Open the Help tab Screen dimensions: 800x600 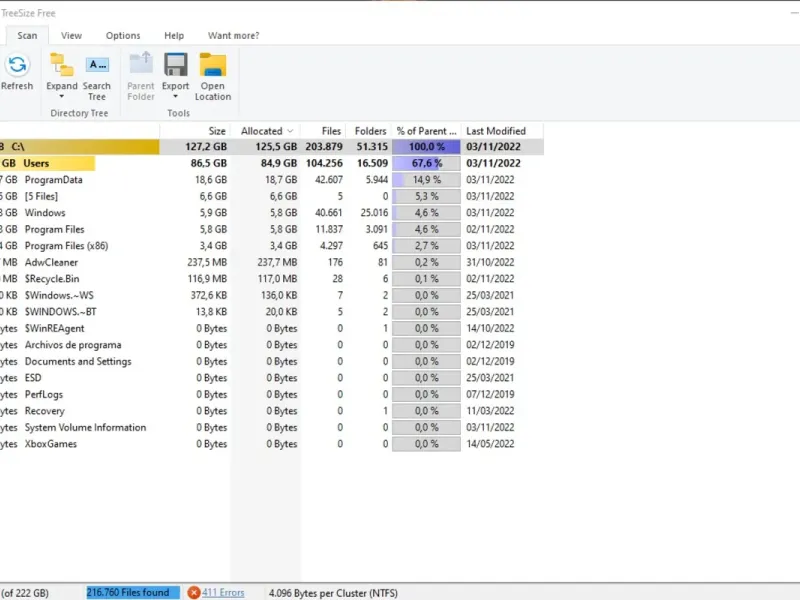[174, 36]
